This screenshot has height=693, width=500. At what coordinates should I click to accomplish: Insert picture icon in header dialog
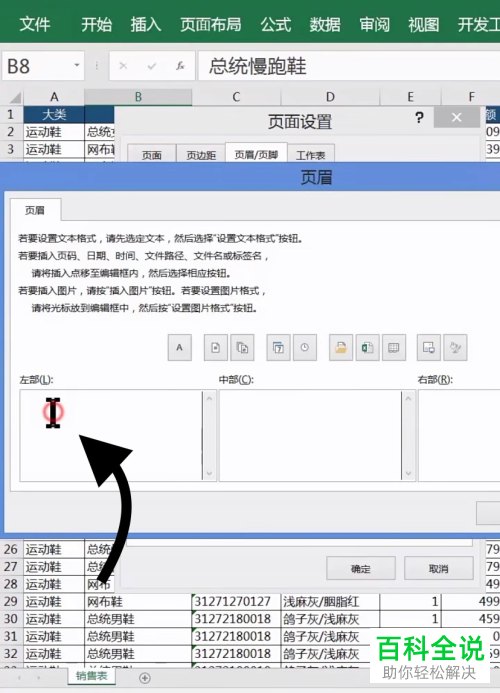point(428,348)
